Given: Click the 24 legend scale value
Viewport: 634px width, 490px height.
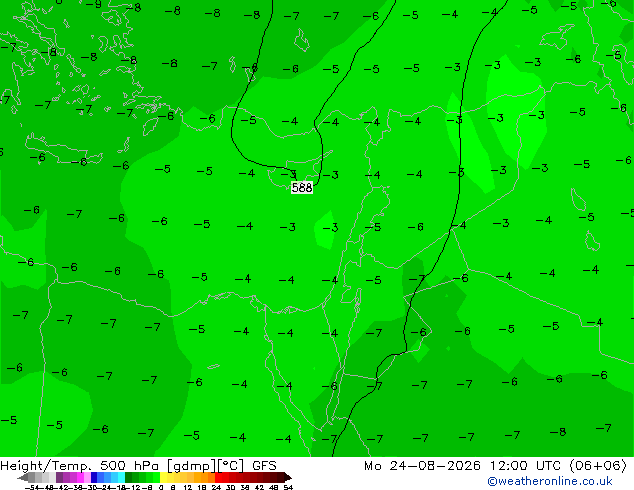Looking at the screenshot, I should pos(216,487).
